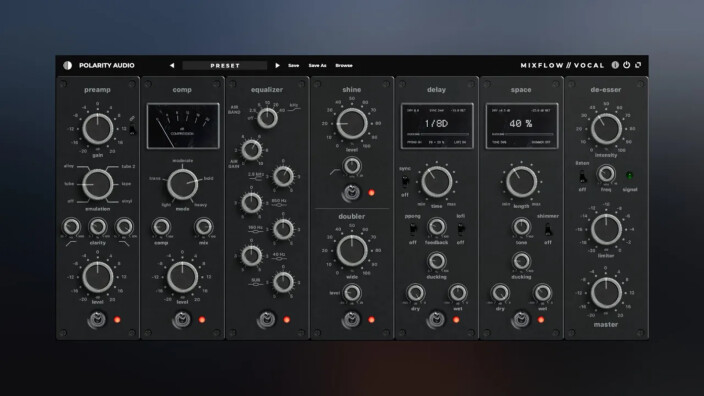Click the space tone knob
This screenshot has height=396, width=704.
521,227
